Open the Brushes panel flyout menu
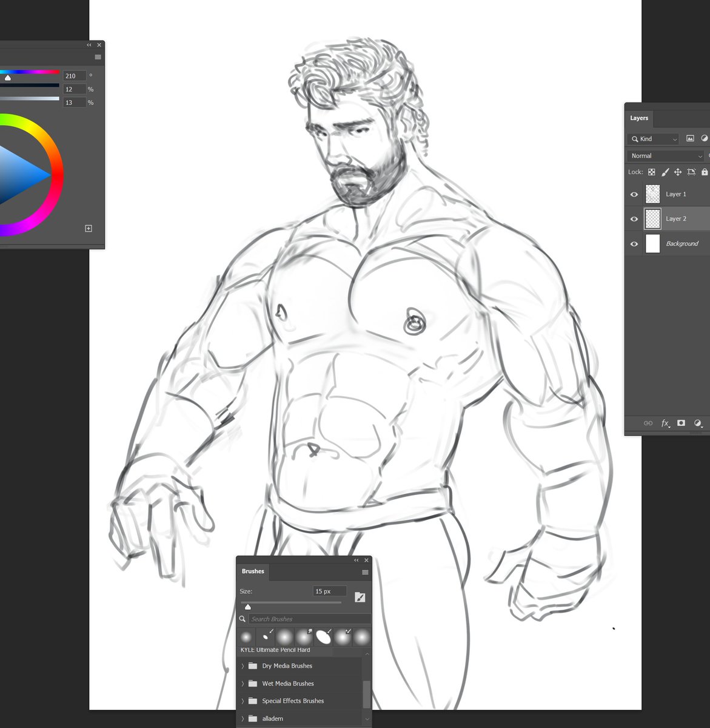Image resolution: width=710 pixels, height=728 pixels. coord(365,572)
